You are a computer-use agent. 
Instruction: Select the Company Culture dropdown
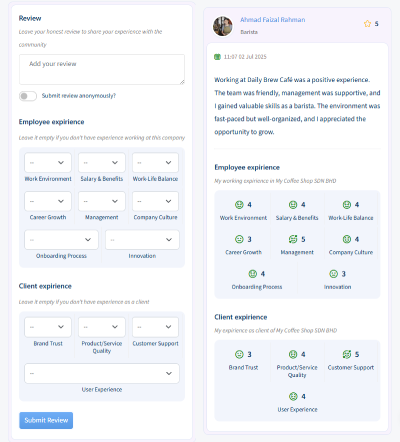pos(155,201)
